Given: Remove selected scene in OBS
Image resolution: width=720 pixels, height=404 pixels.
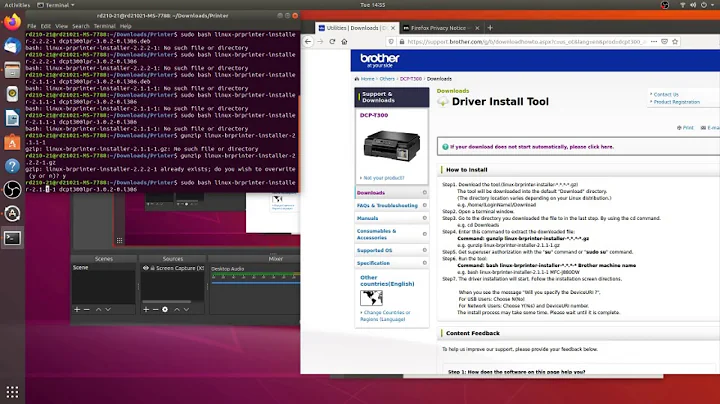Looking at the screenshot, I should [x=87, y=309].
